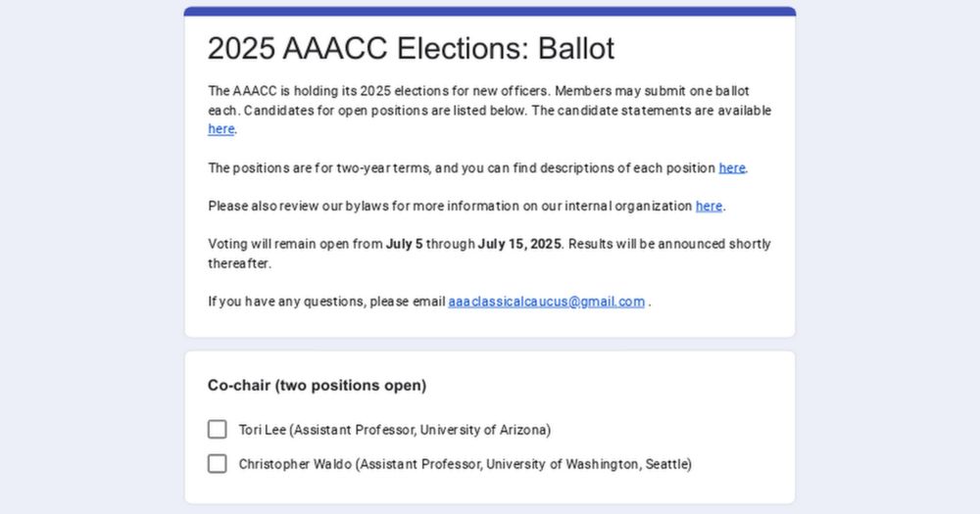Open the bylaws 'here' link
980x514 pixels.
[709, 207]
